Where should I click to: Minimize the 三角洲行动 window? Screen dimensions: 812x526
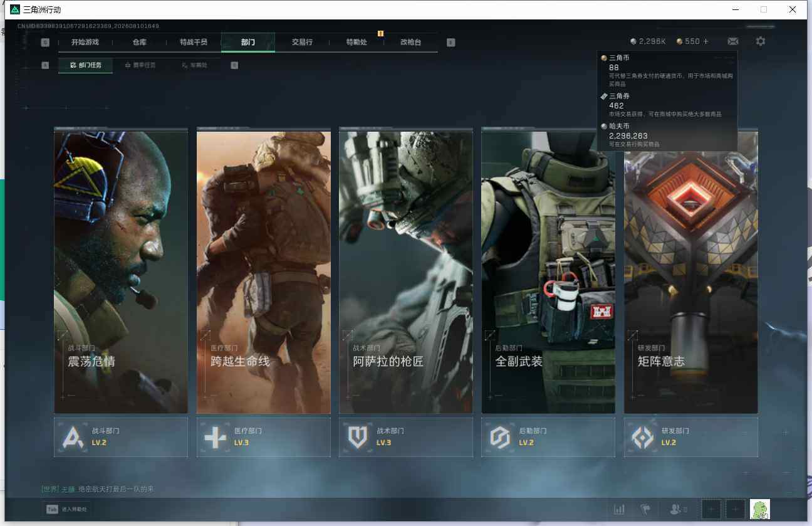point(736,9)
